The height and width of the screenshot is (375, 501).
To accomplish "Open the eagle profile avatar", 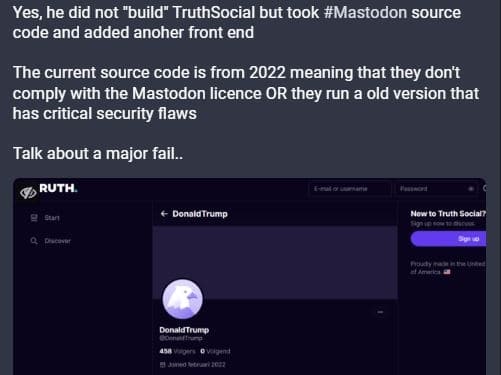I will [x=182, y=299].
